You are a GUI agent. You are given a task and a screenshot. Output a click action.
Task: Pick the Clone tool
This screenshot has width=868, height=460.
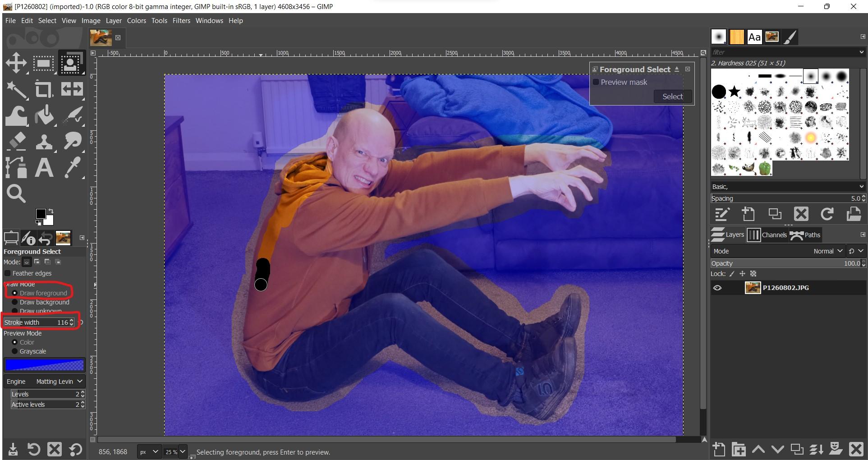[44, 141]
